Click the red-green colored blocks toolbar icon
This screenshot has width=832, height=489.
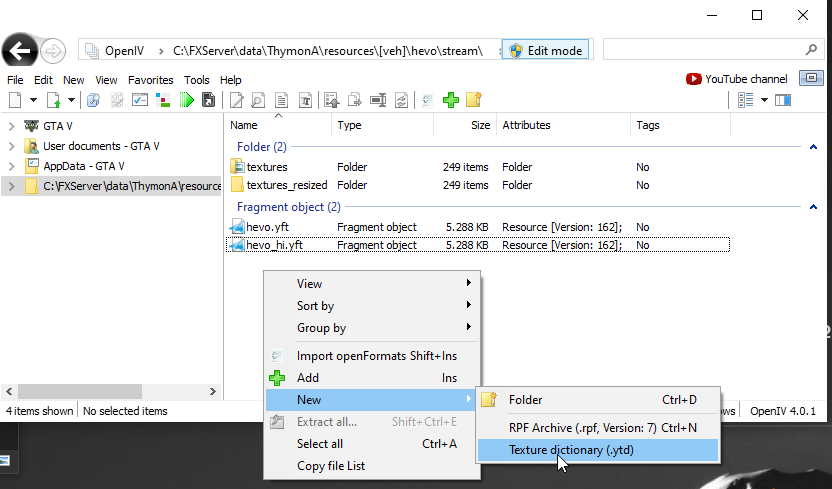coord(163,100)
